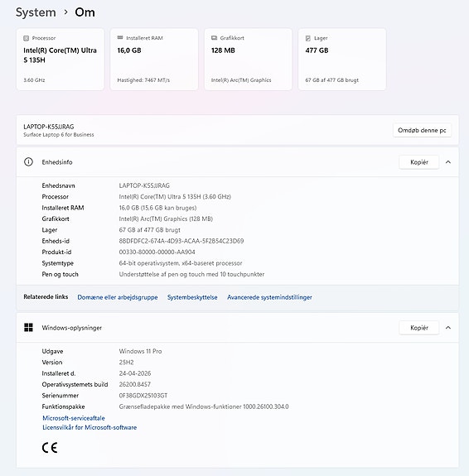Open Avancerede systemindstillinger link
This screenshot has width=469, height=476.
tap(269, 297)
